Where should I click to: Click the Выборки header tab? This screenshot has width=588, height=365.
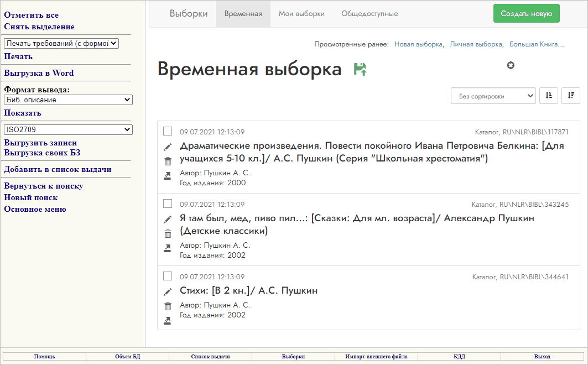pos(188,14)
